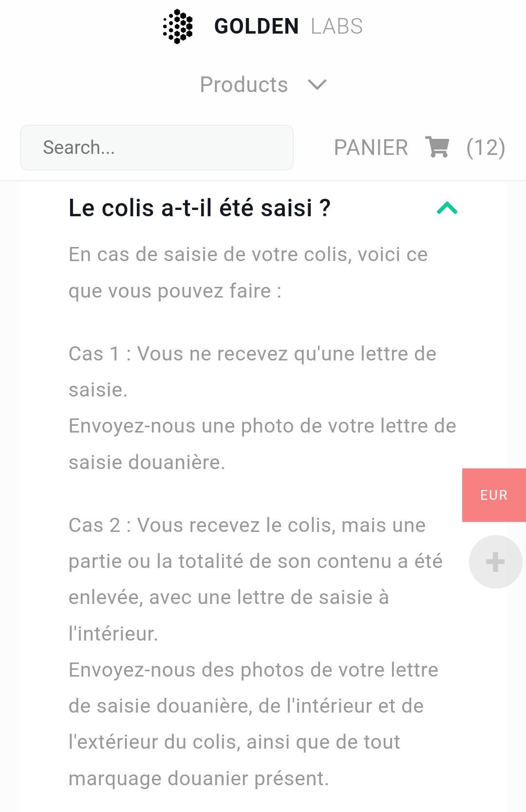
Task: Expand the Products dropdown arrow
Action: coord(317,85)
